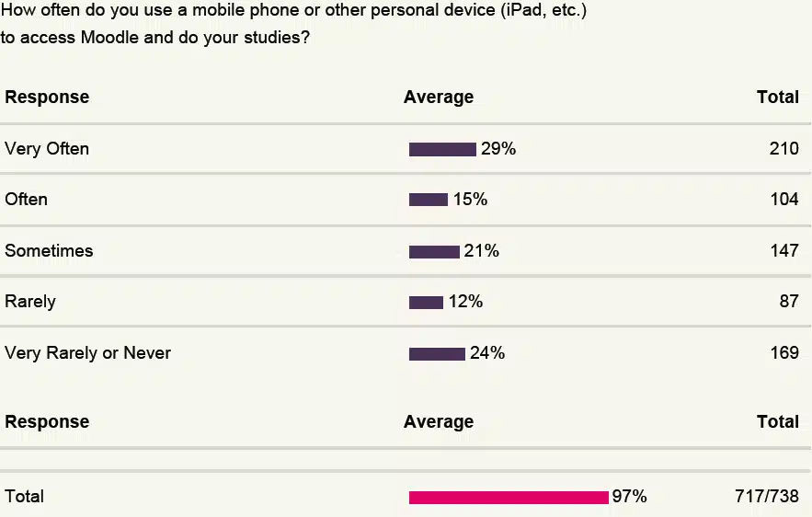Click the Sometimes row label
Screen dimensions: 812x517
(x=49, y=251)
